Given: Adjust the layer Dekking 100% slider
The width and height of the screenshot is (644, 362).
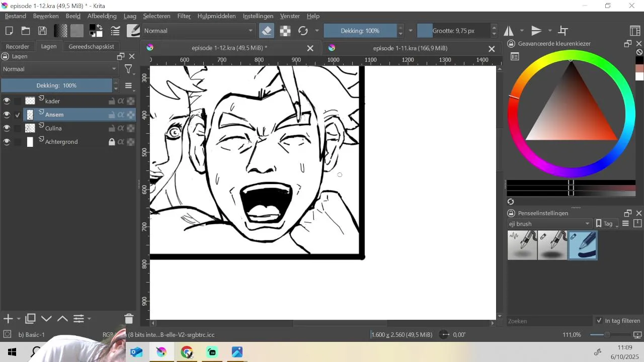Looking at the screenshot, I should pyautogui.click(x=56, y=85).
